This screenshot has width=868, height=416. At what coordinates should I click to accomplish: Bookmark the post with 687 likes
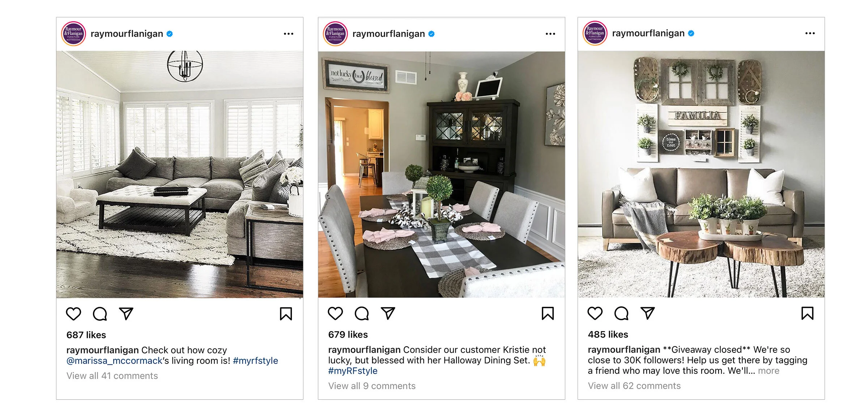(x=286, y=314)
